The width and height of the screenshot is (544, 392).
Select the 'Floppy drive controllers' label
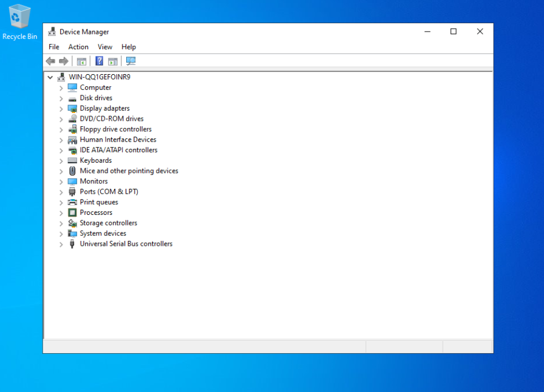coord(116,129)
